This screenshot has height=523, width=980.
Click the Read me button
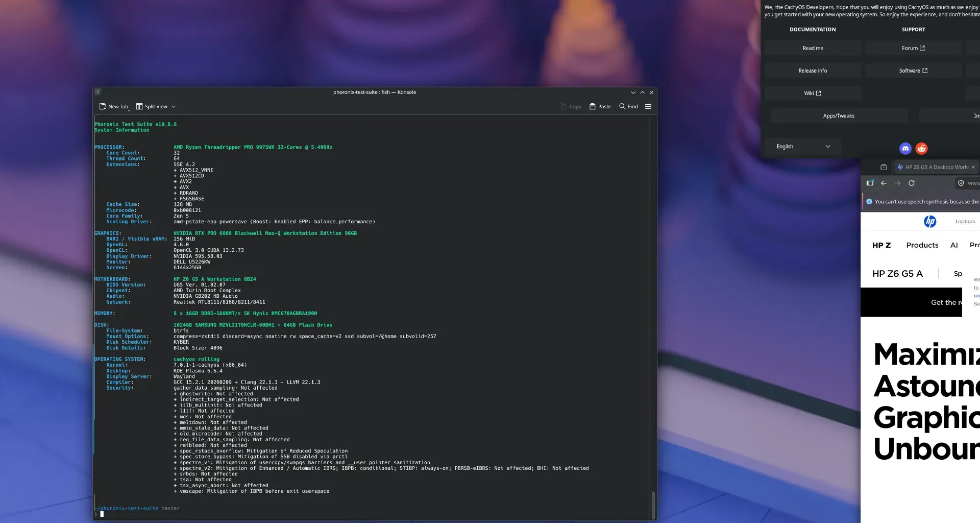[813, 47]
